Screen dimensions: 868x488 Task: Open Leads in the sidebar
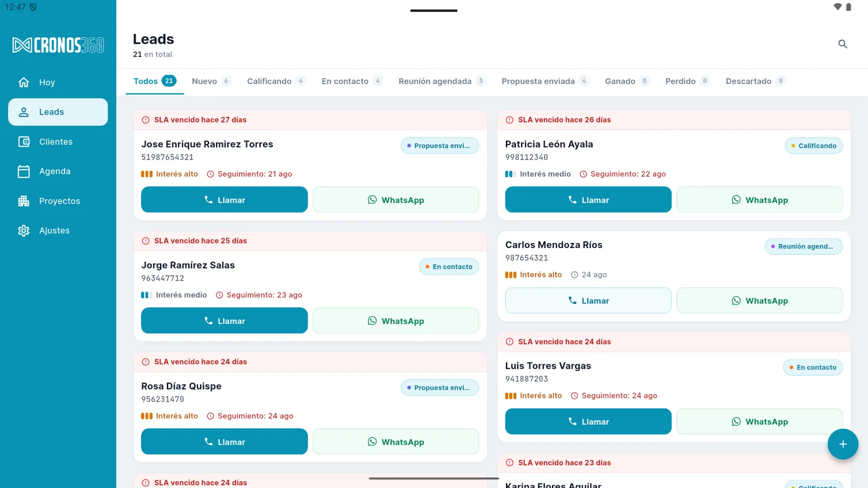(x=58, y=112)
